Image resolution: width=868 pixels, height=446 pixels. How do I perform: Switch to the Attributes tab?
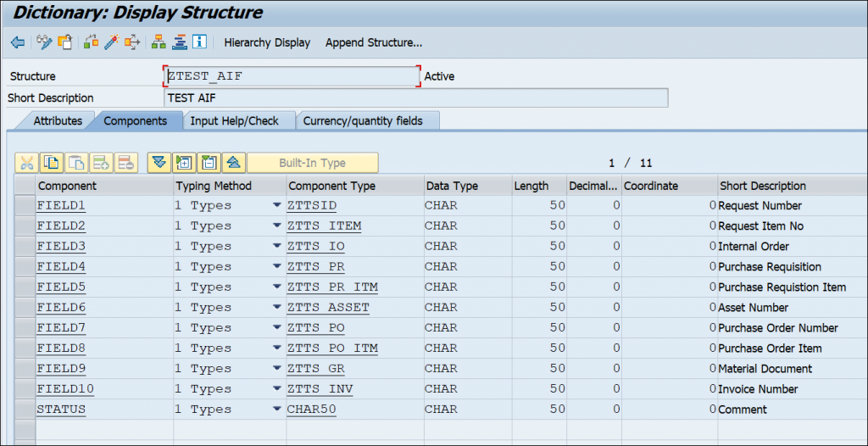click(58, 120)
